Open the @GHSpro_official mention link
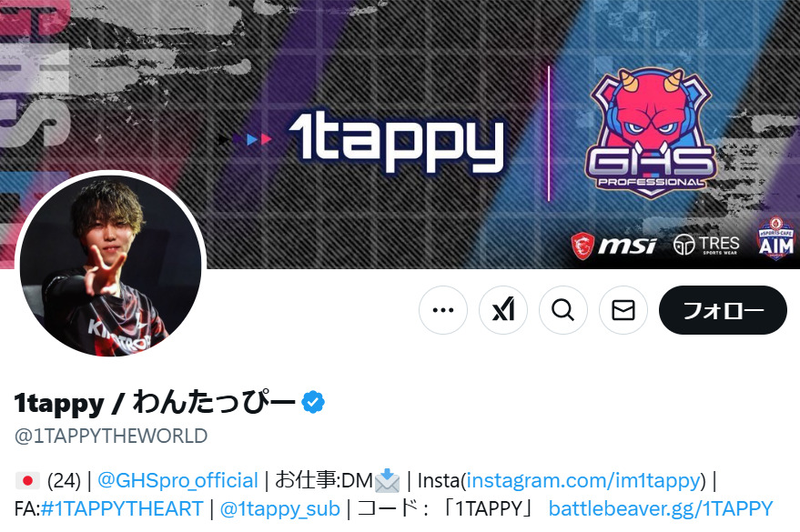 [x=177, y=480]
